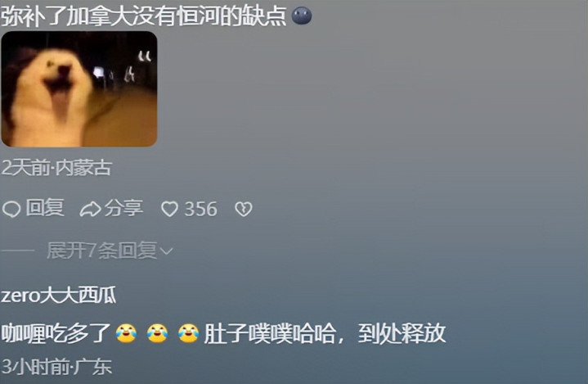Click the curved arrow share icon

(91, 209)
